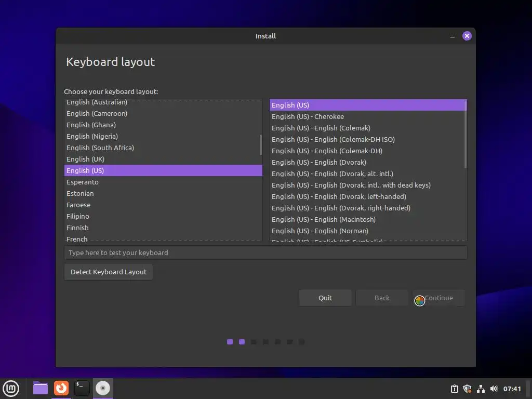
Task: Click the clock showing 07:41
Action: coord(512,389)
